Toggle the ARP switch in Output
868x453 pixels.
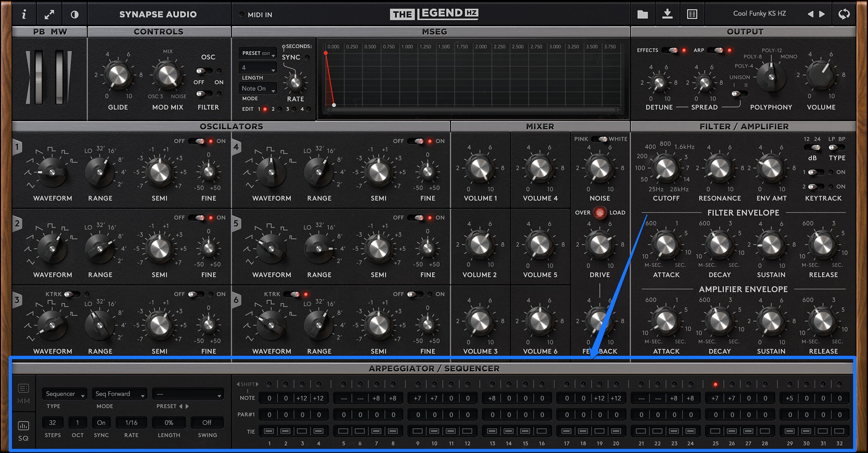pos(715,50)
